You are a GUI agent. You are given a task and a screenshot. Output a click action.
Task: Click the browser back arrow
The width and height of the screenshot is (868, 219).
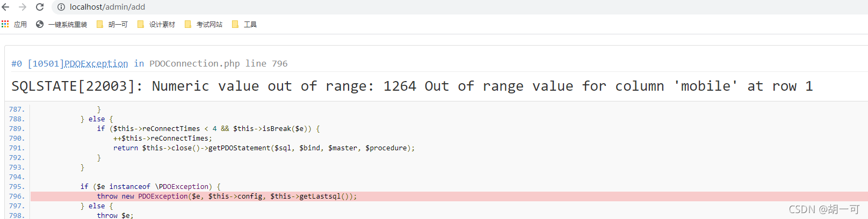point(6,7)
